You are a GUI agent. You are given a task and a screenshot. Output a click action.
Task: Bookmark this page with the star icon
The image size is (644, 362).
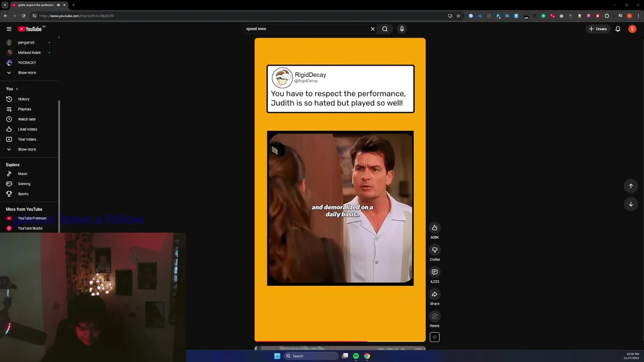click(x=458, y=16)
